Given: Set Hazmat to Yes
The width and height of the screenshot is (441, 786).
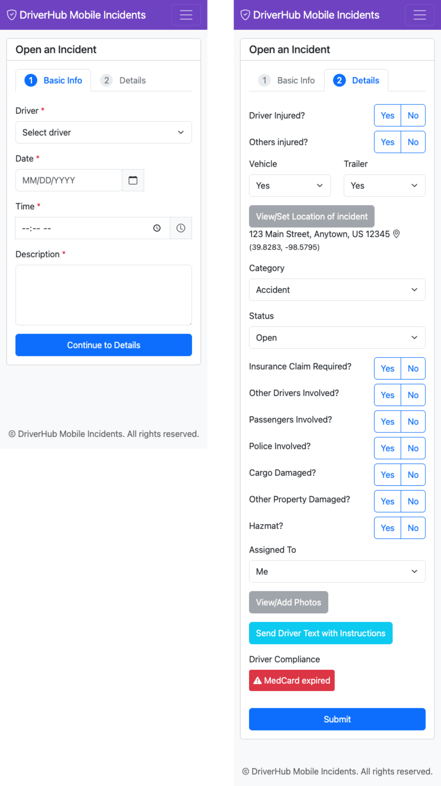Looking at the screenshot, I should 387,528.
